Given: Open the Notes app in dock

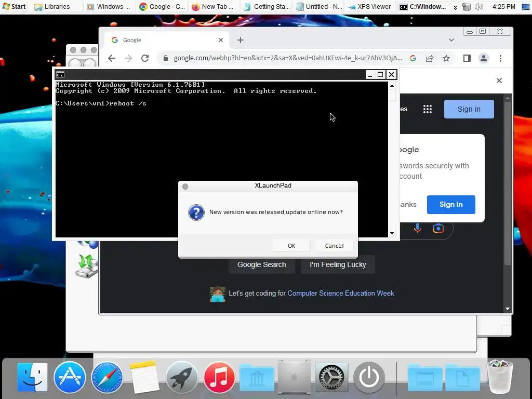Looking at the screenshot, I should pos(144,377).
